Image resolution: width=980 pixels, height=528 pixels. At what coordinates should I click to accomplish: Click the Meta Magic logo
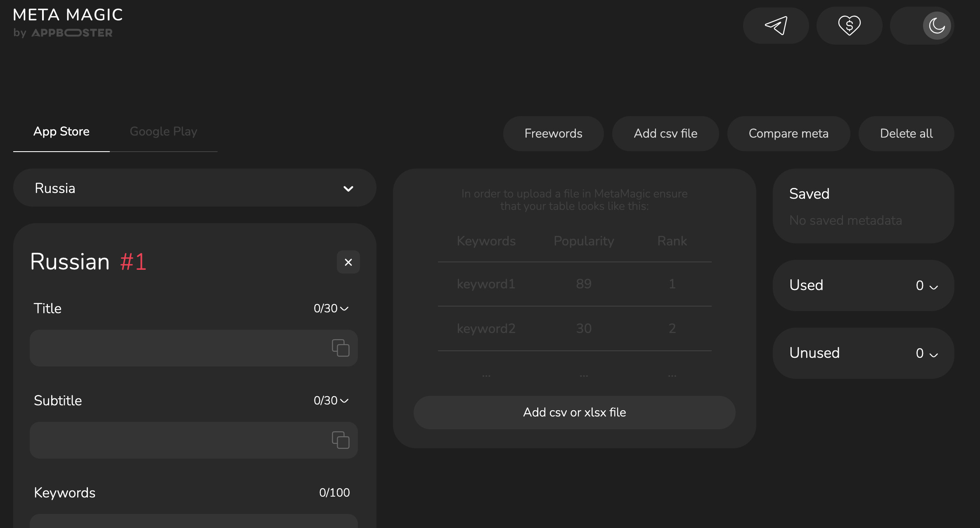point(68,23)
